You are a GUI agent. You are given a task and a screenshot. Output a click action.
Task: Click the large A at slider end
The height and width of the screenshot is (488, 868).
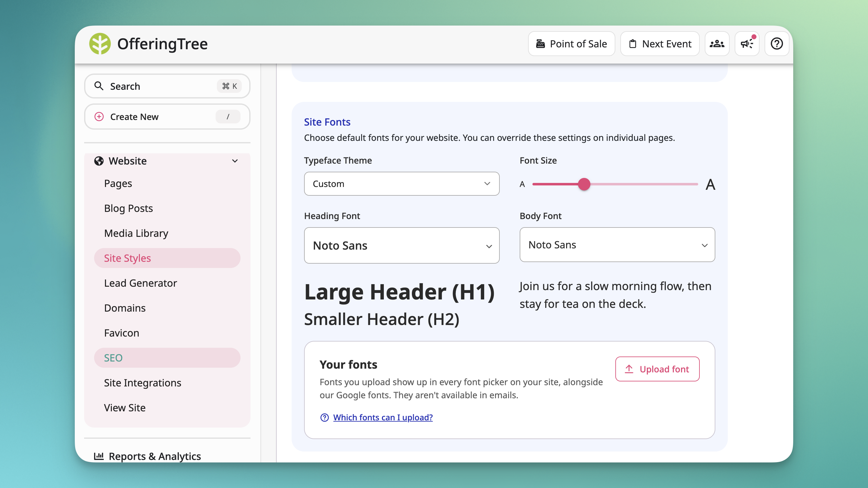710,184
